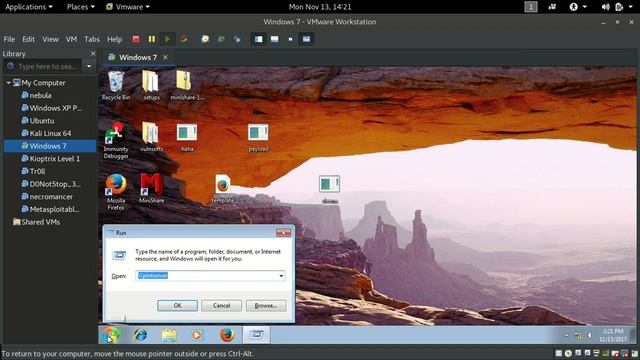Click the Run taskbar button
This screenshot has height=360, width=640.
click(x=256, y=335)
